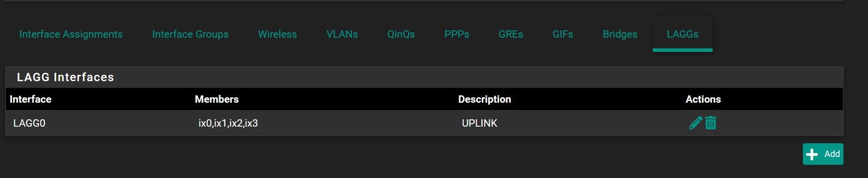
Task: Go to the Wireless tab
Action: [277, 34]
